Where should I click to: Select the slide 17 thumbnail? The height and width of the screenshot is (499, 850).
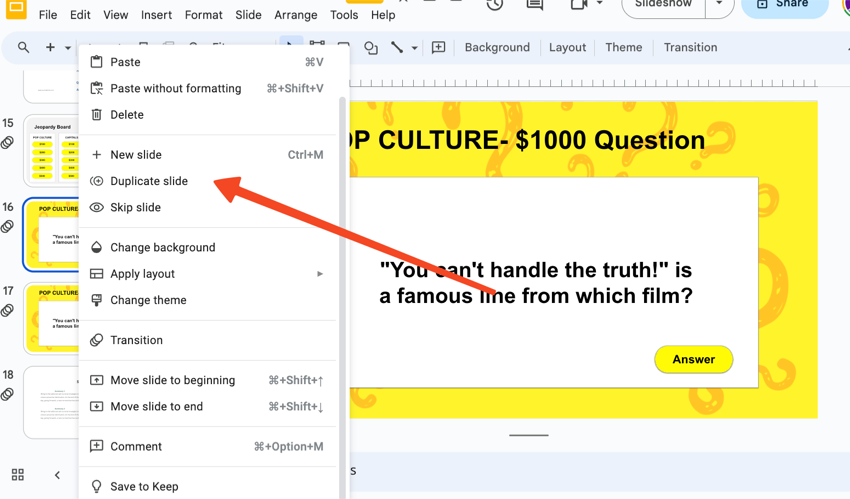pos(52,318)
